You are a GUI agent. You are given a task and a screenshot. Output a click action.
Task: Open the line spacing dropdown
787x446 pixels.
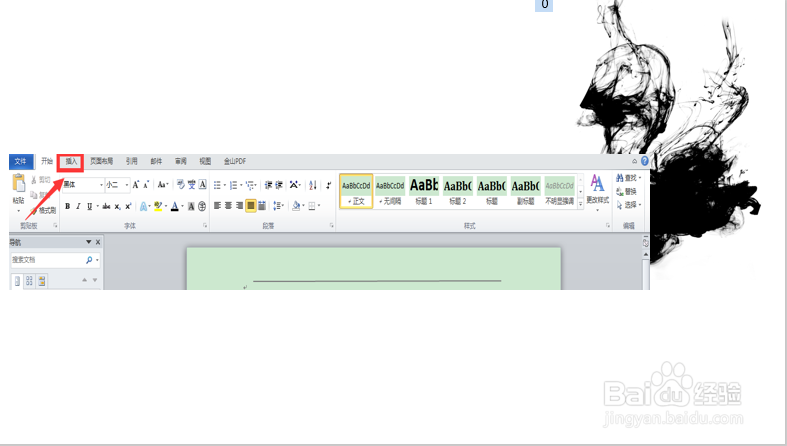click(279, 206)
